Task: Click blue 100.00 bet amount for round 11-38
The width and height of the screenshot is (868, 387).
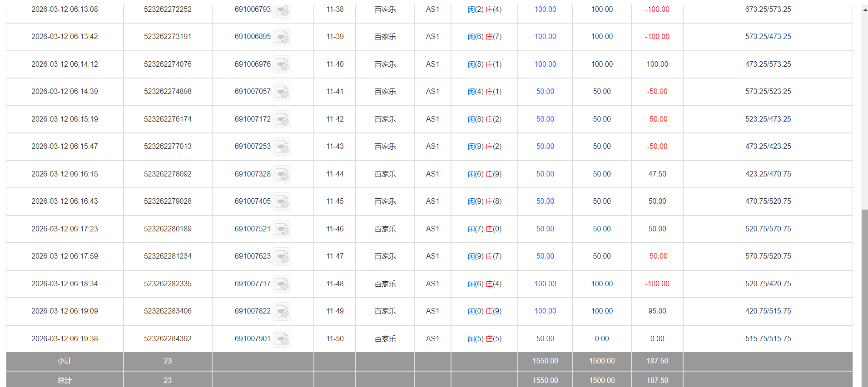Action: tap(545, 10)
